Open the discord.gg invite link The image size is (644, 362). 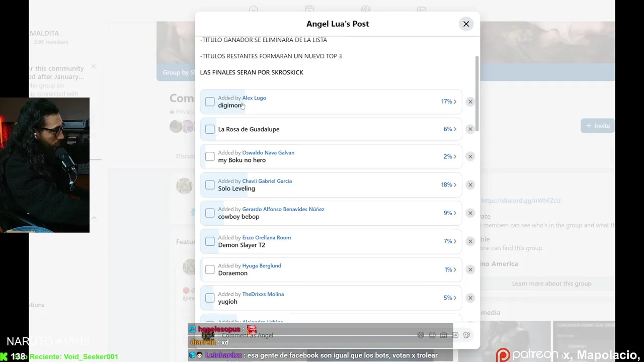coord(521,201)
